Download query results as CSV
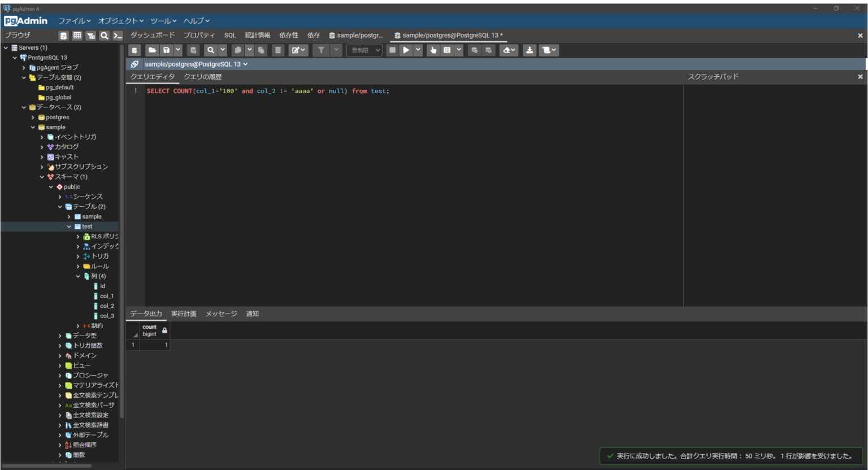 click(530, 50)
